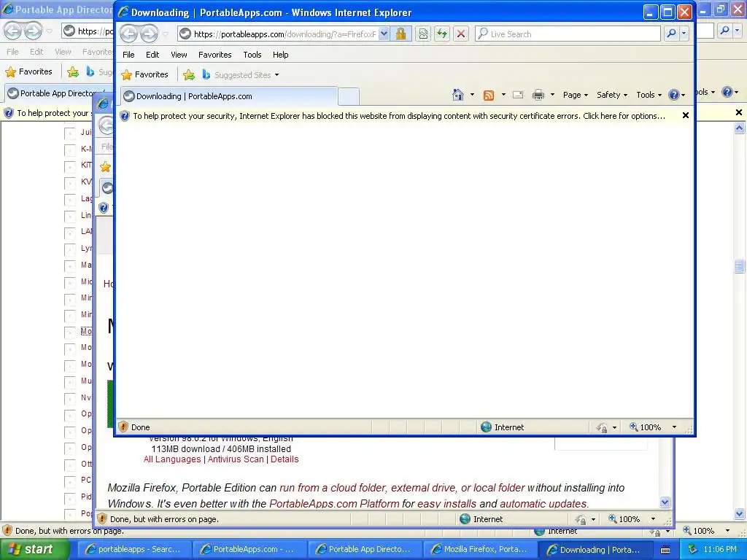The width and height of the screenshot is (747, 560).
Task: Click the Add to Favorites Bar star-arrow icon
Action: 189,75
